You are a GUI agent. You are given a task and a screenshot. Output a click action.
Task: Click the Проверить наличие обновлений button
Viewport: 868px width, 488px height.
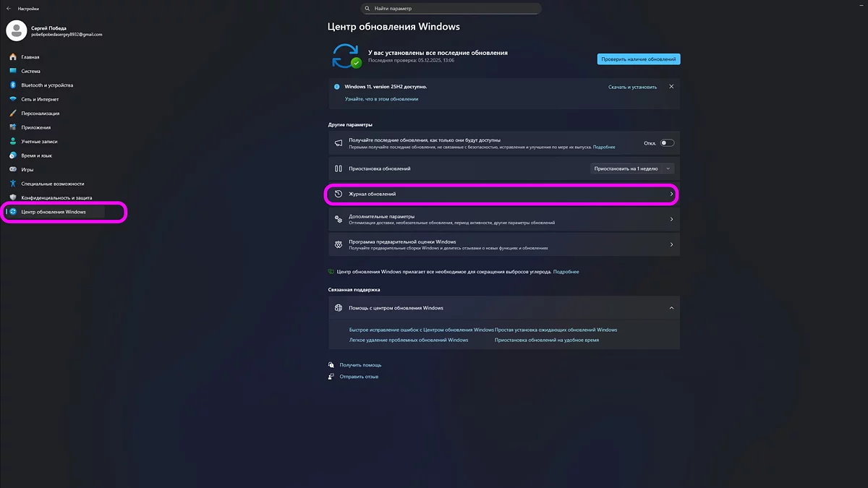[638, 59]
